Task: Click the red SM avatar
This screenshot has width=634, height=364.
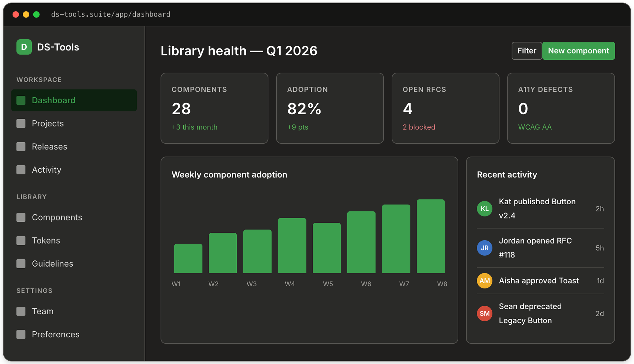Action: pyautogui.click(x=484, y=314)
